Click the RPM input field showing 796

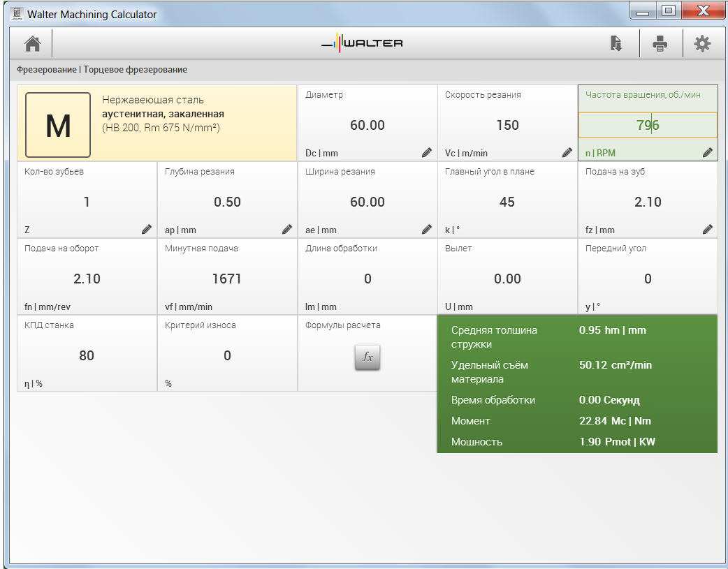pos(648,125)
